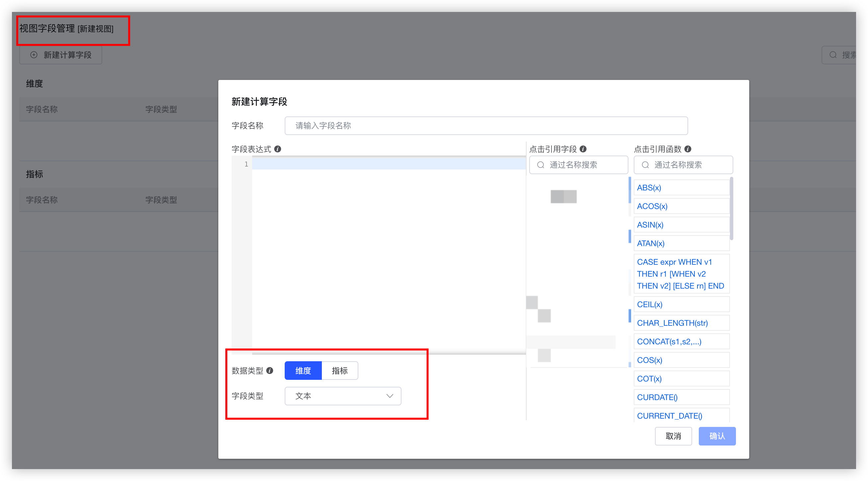Insert the CASE WHEN expression
This screenshot has height=481, width=868.
(x=681, y=274)
